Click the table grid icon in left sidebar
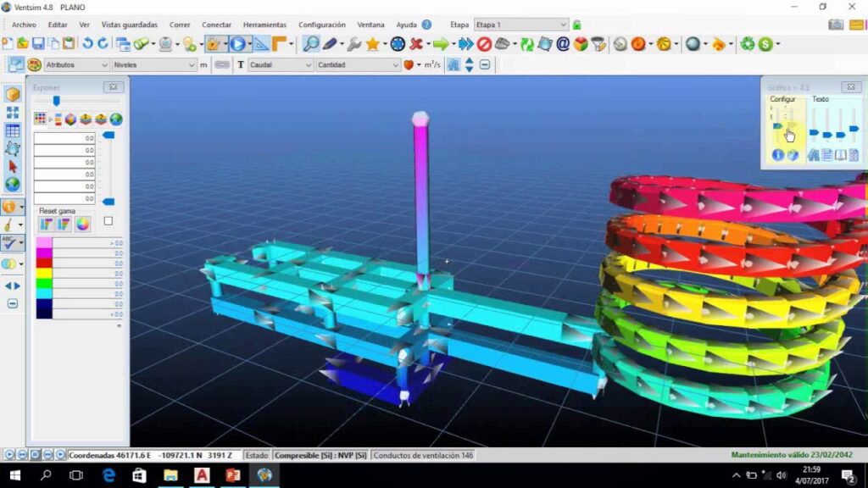 point(12,130)
